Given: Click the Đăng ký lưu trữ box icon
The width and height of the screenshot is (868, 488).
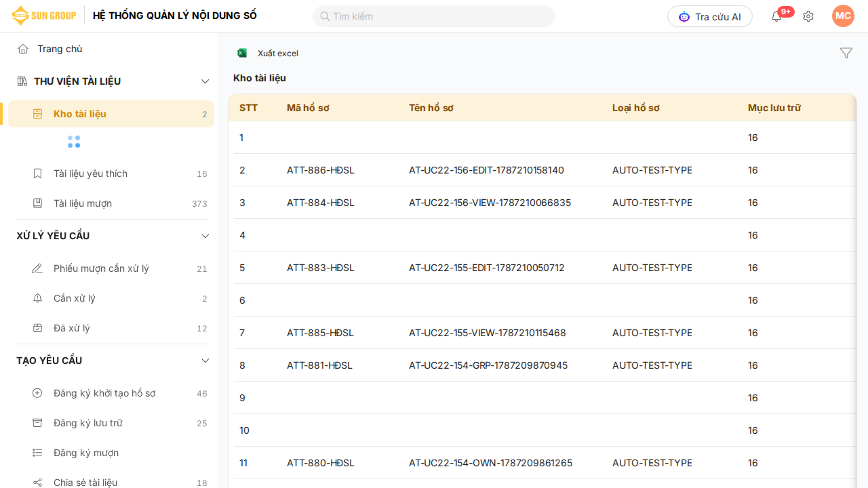Looking at the screenshot, I should [37, 423].
